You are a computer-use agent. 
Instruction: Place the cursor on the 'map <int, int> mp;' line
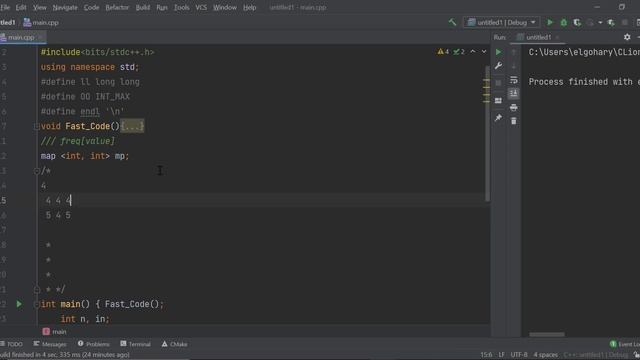[x=85, y=156]
